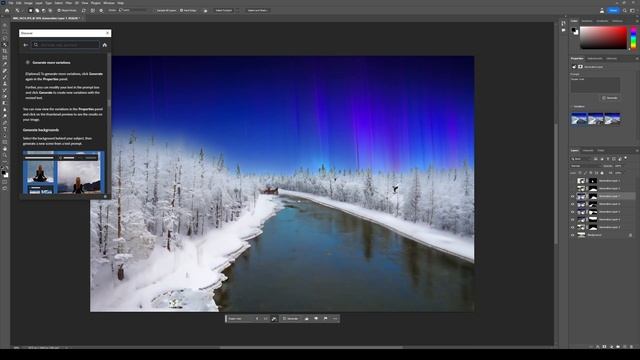Open dropdown arrow beside Select Subject
This screenshot has height=360, width=640.
[238, 10]
